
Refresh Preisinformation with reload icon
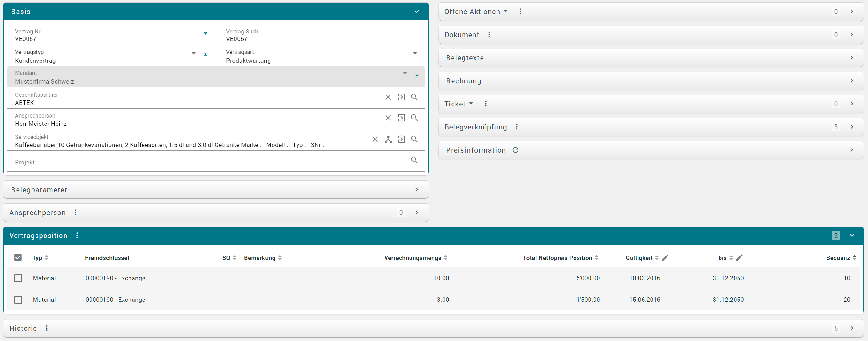(515, 150)
